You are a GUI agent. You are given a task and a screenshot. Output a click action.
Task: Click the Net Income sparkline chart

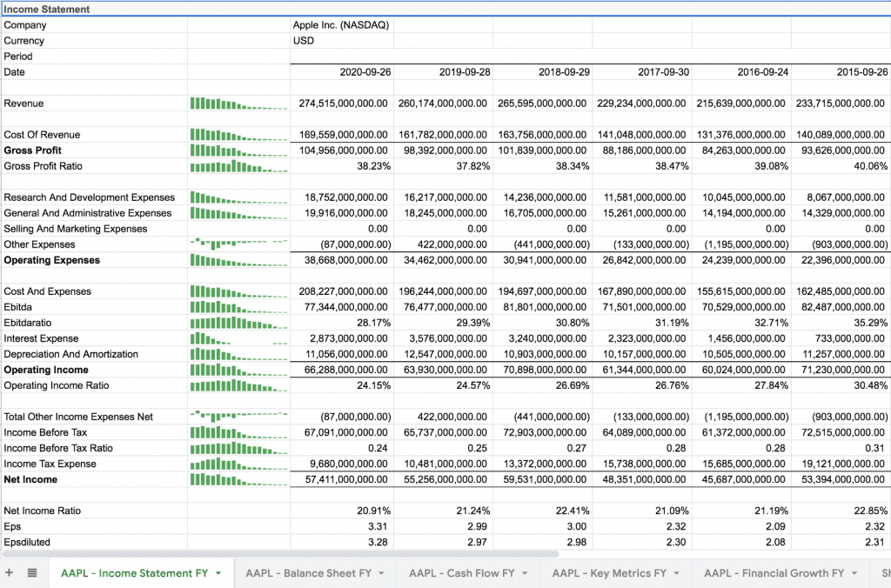(238, 479)
